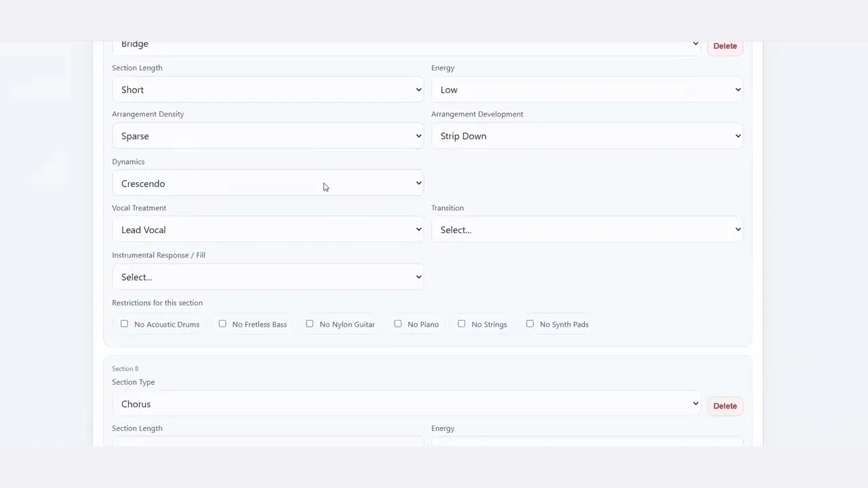Check the No Synth Pads option
Image resolution: width=868 pixels, height=488 pixels.
tap(530, 324)
